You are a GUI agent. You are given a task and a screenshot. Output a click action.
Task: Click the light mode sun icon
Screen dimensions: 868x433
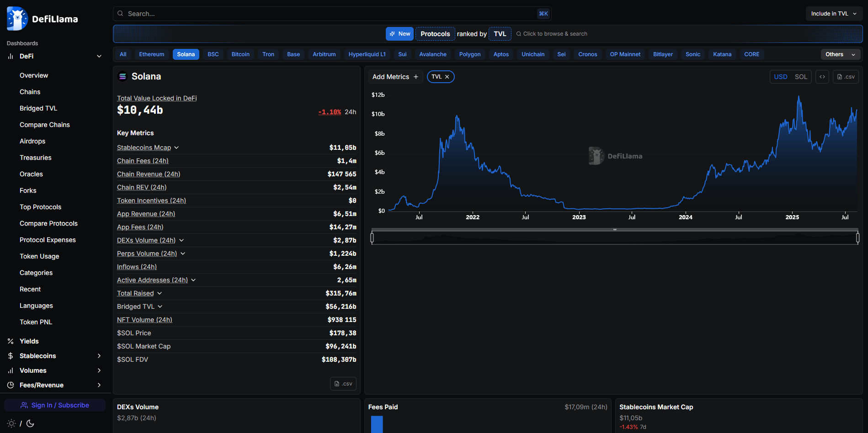(11, 423)
